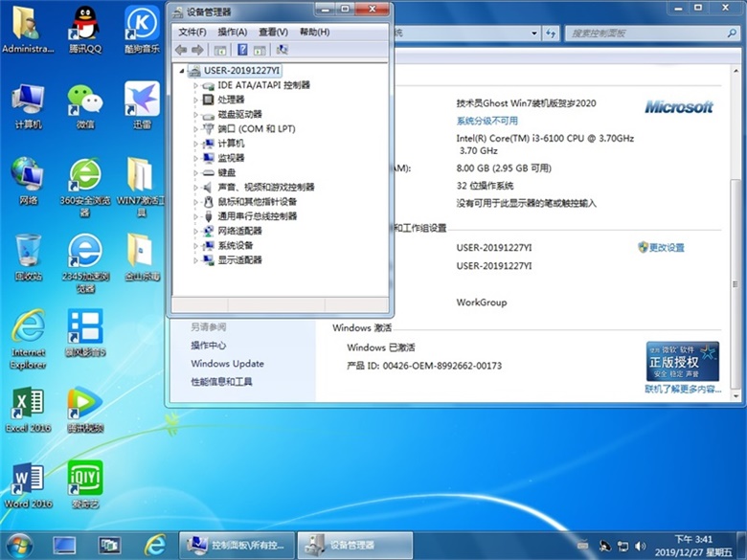Expand the 网络适配器 (Network adapters) node
The height and width of the screenshot is (560, 747).
click(x=195, y=231)
